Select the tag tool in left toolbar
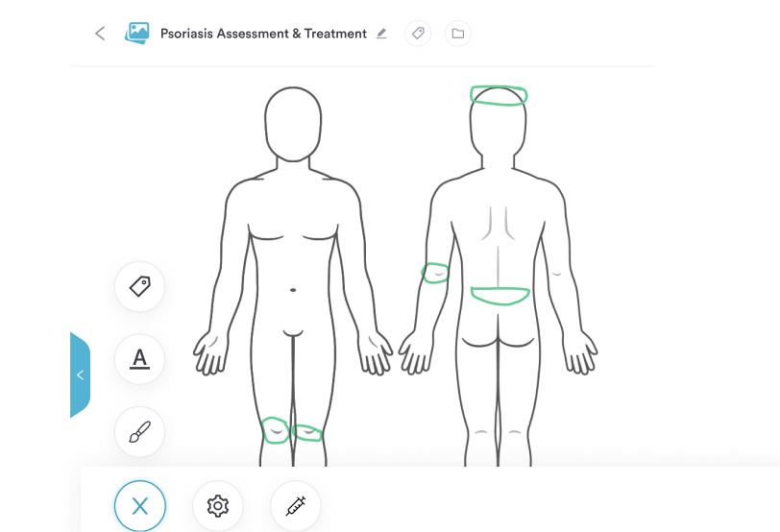Screen dimensions: 780x532 click(x=140, y=286)
